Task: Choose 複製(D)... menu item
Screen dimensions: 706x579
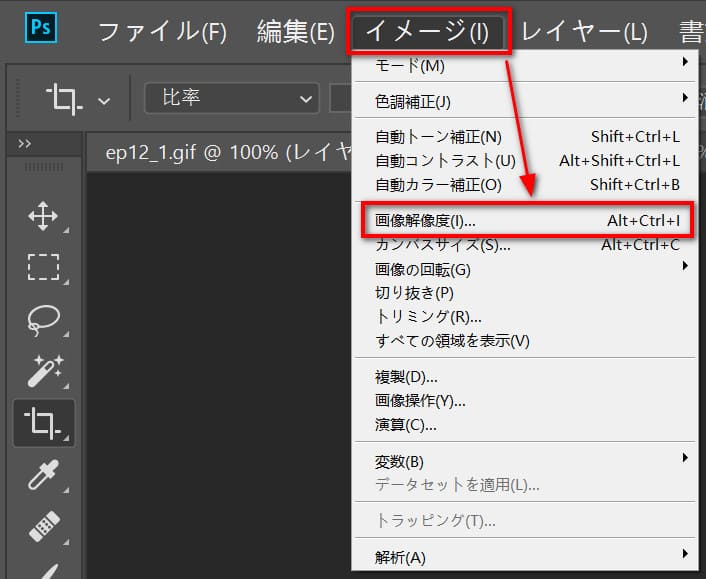Action: point(525,377)
